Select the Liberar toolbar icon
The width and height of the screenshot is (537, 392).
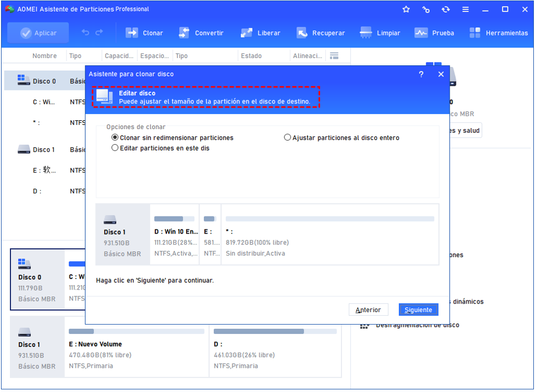point(247,33)
